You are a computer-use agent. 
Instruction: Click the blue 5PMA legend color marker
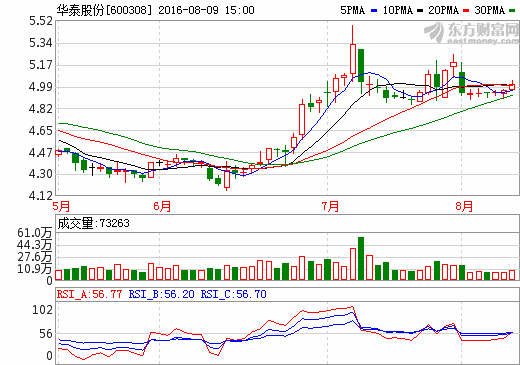pyautogui.click(x=374, y=11)
